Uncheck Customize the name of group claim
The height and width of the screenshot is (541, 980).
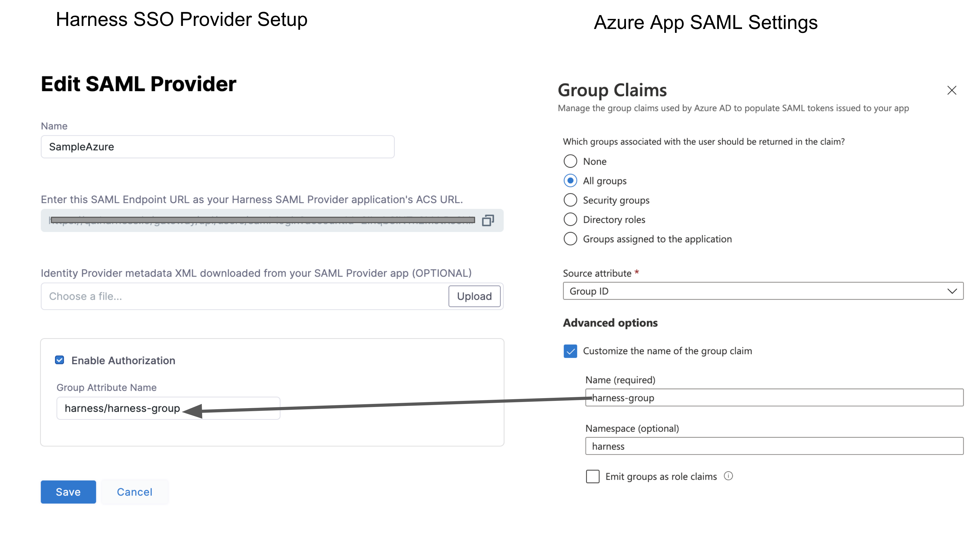click(x=570, y=351)
